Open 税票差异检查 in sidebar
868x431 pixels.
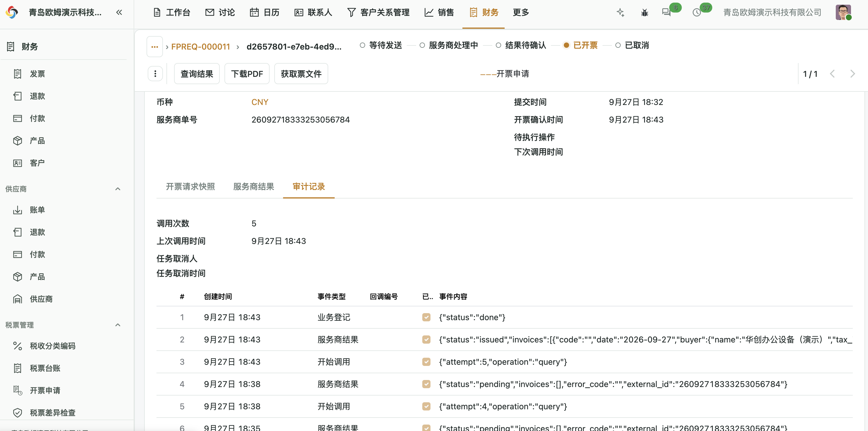[52, 413]
